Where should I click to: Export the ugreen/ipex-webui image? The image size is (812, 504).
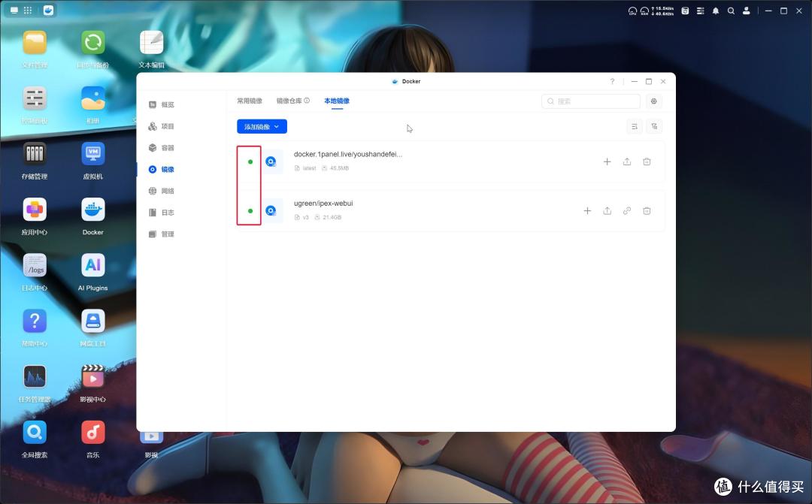click(607, 211)
